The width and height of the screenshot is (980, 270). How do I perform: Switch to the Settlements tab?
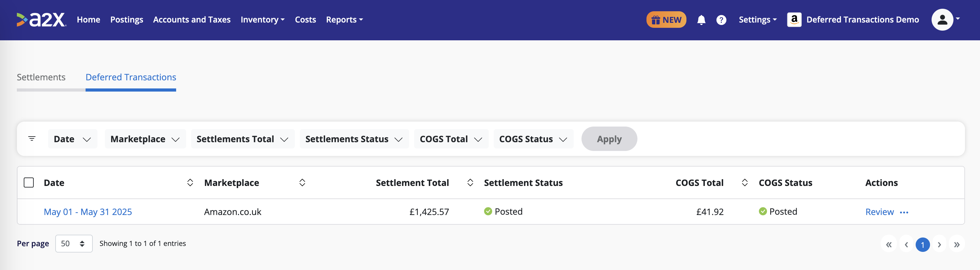tap(41, 77)
